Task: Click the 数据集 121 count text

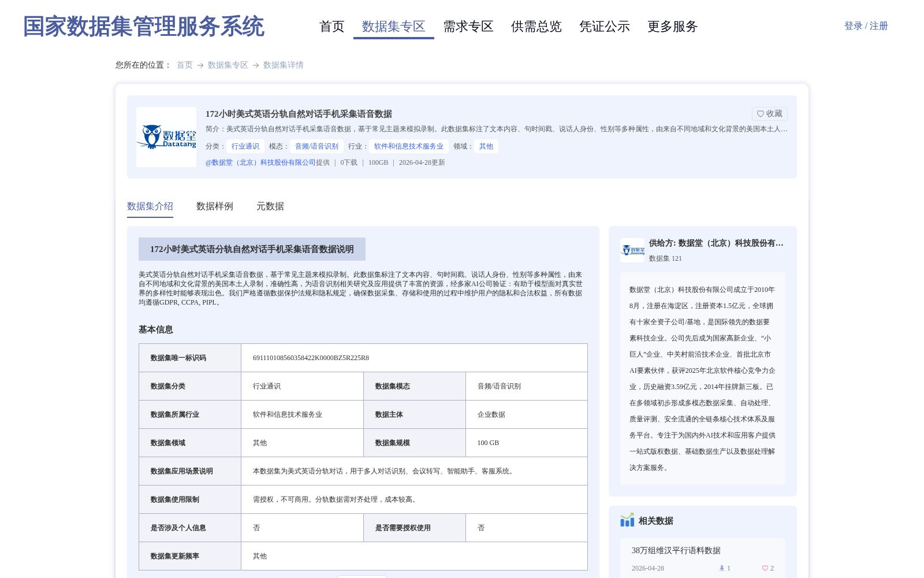Action: (x=665, y=258)
